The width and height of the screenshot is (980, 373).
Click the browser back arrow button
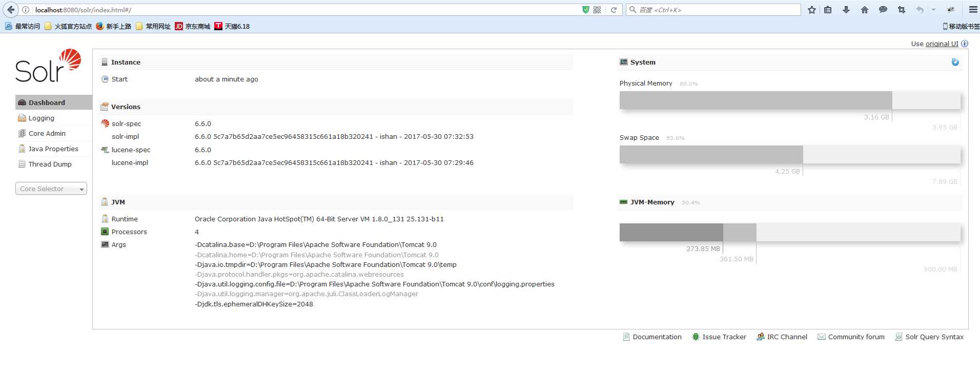(11, 10)
